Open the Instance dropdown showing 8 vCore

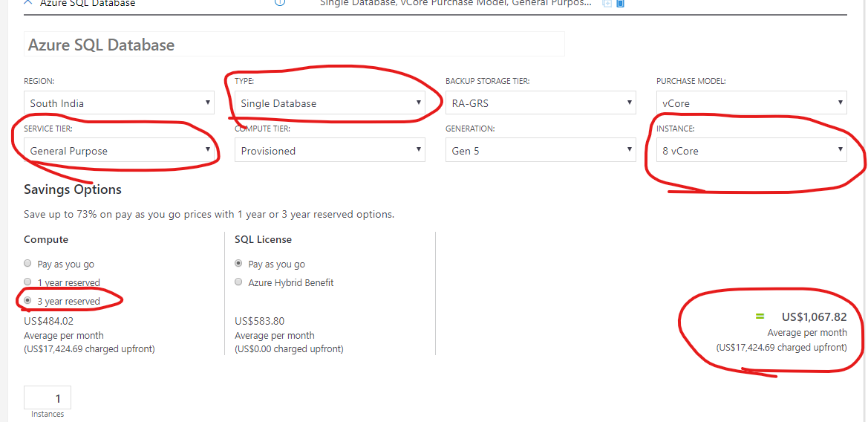751,150
